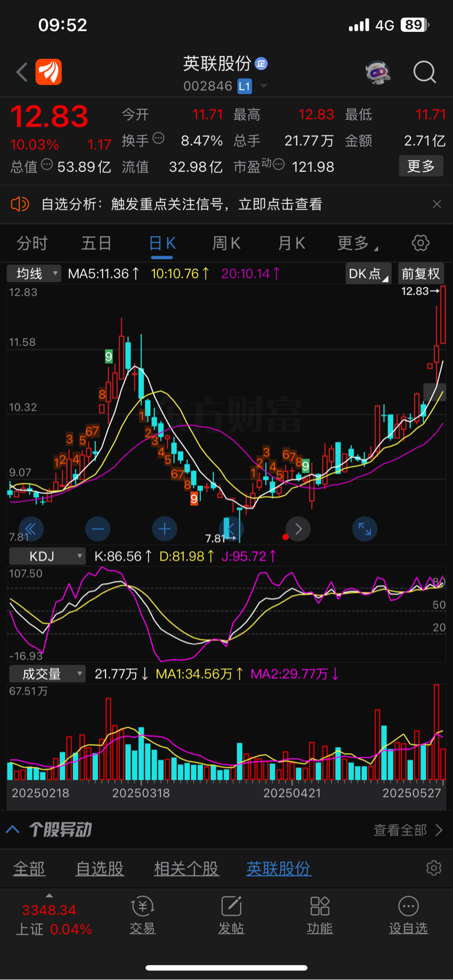Open the orange Eastmoney app logo
Viewport: 453px width, 980px height.
48,72
